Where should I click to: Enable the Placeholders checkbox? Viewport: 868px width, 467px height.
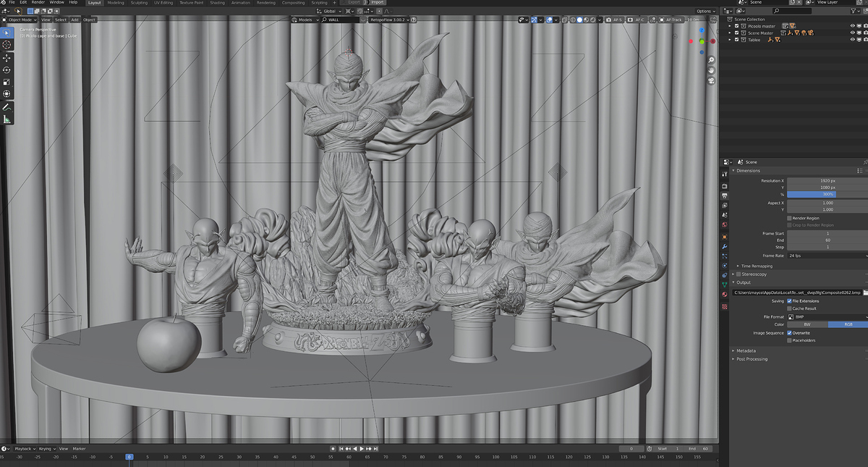tap(789, 340)
